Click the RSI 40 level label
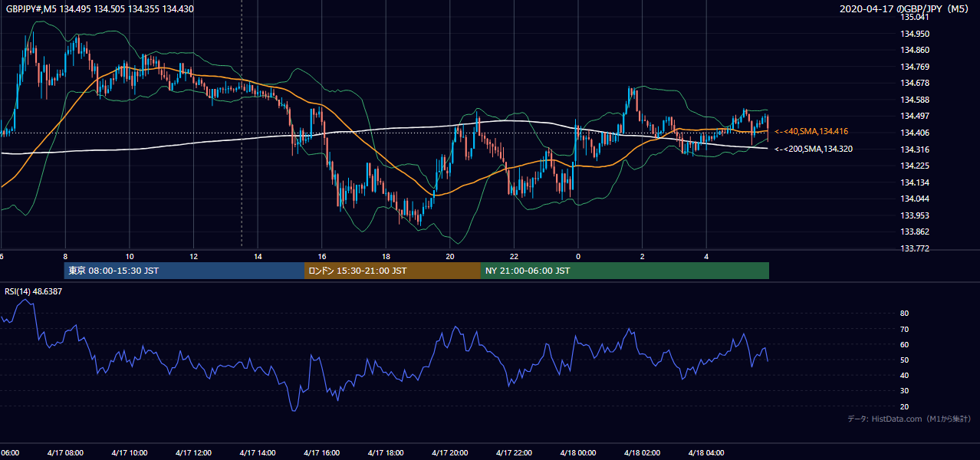Screen dimensions: 980x460 pos(905,376)
